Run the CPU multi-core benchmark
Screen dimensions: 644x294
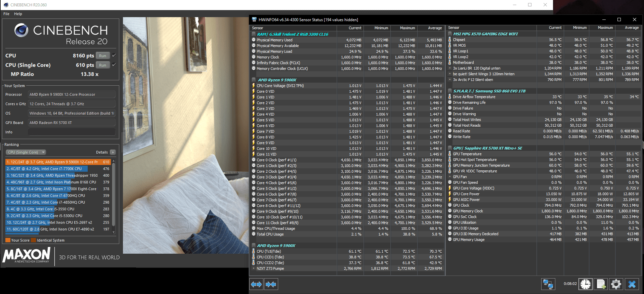tap(103, 56)
